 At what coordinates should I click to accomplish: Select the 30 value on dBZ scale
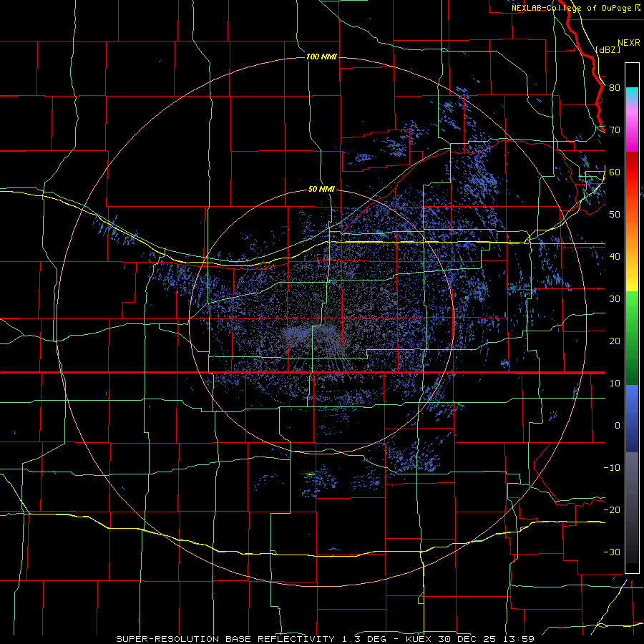point(615,298)
